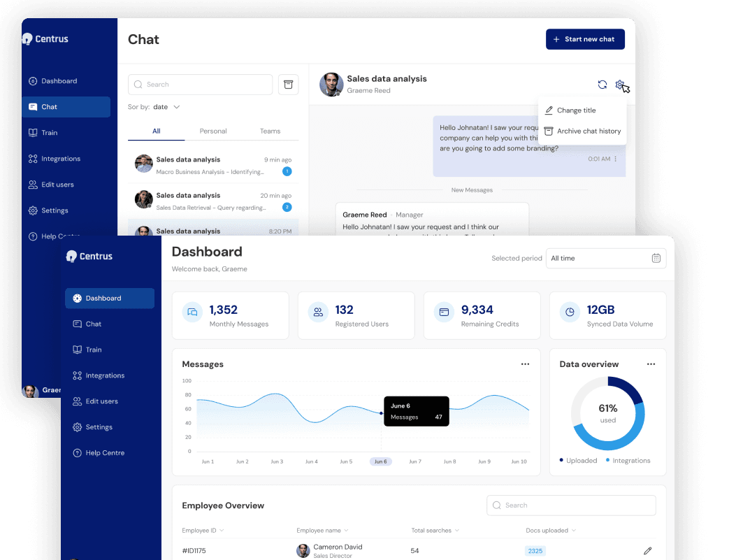Click the Remaining Credits card icon
Image resolution: width=736 pixels, height=560 pixels.
coord(444,312)
